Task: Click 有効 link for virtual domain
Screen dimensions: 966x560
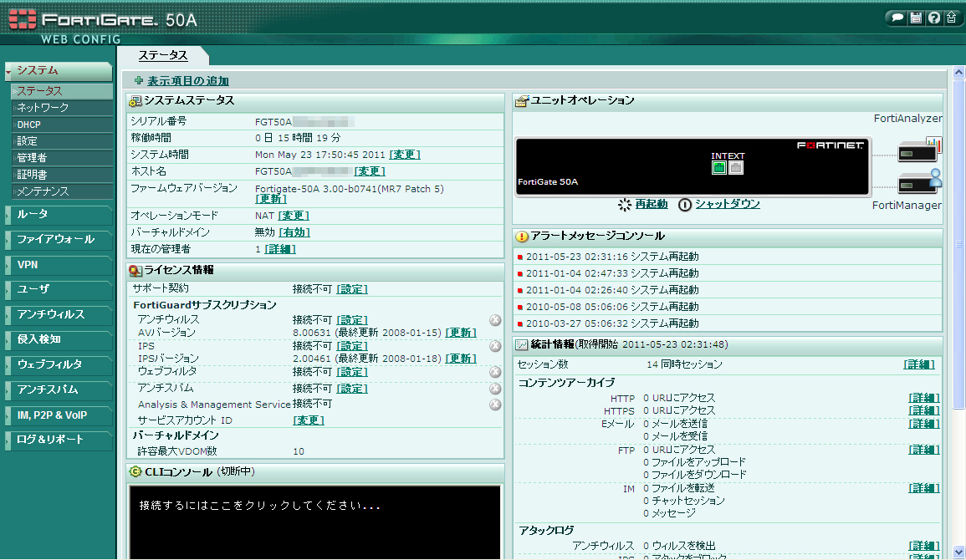Action: point(294,232)
